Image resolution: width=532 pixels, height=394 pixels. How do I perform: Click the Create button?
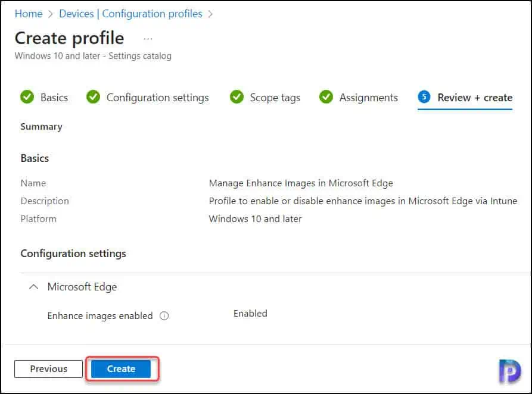point(121,368)
